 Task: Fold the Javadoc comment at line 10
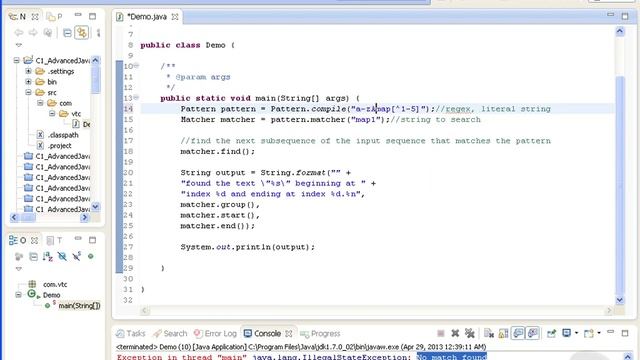tap(136, 65)
